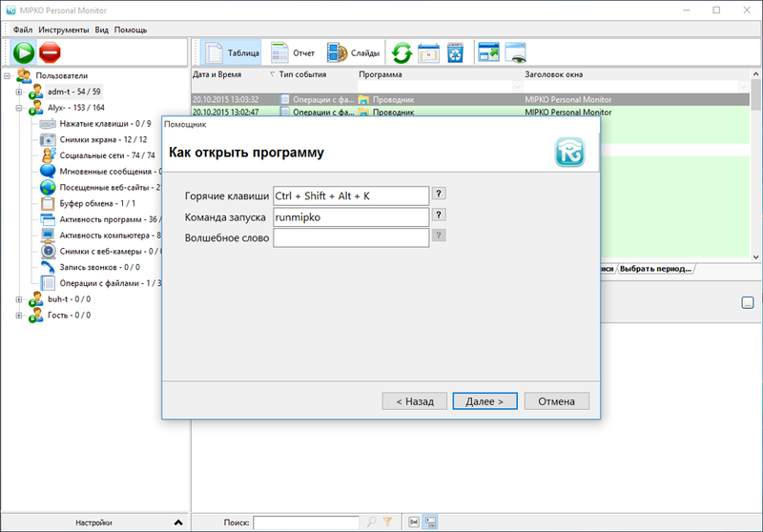The width and height of the screenshot is (763, 532).
Task: Open the Вид menu
Action: point(101,30)
